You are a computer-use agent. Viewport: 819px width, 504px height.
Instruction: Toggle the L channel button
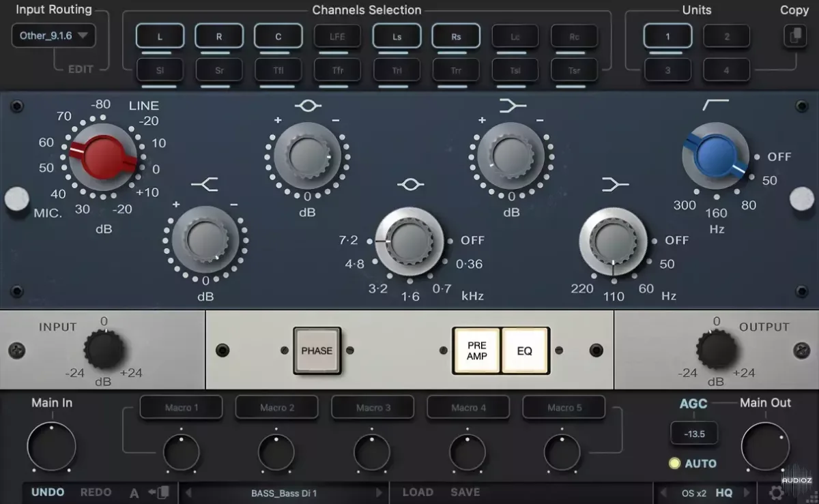pyautogui.click(x=160, y=36)
